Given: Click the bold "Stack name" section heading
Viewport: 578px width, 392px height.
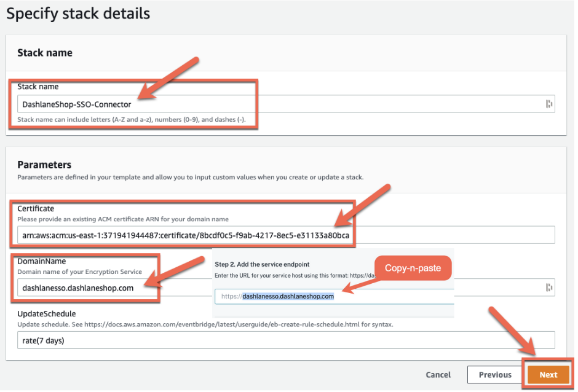Looking at the screenshot, I should 45,53.
